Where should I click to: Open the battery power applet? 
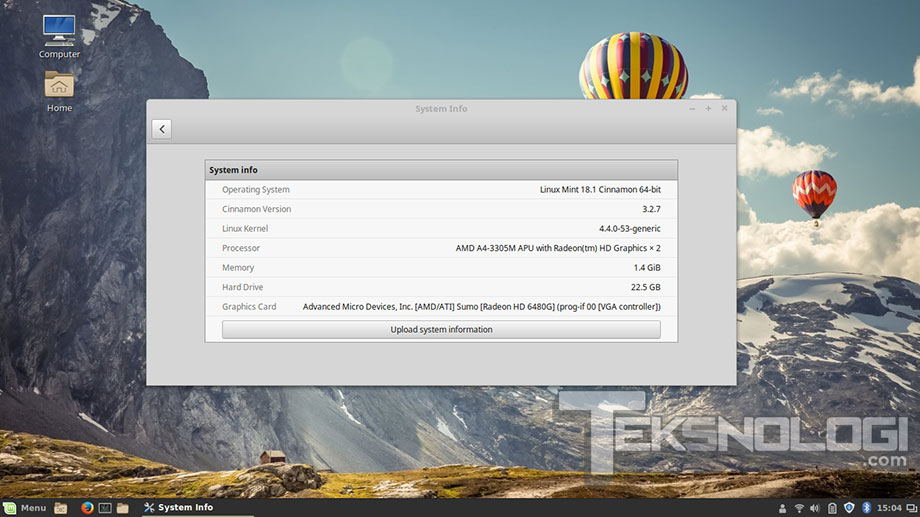point(832,508)
